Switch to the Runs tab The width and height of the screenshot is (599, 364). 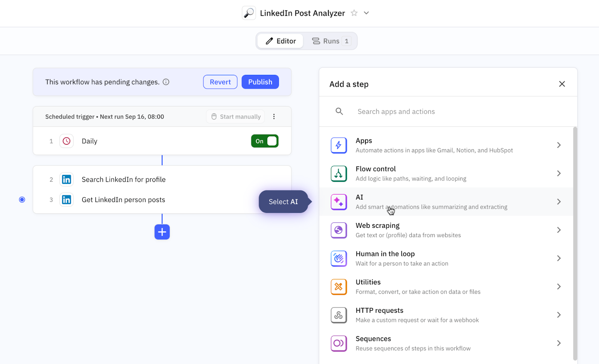(x=331, y=41)
